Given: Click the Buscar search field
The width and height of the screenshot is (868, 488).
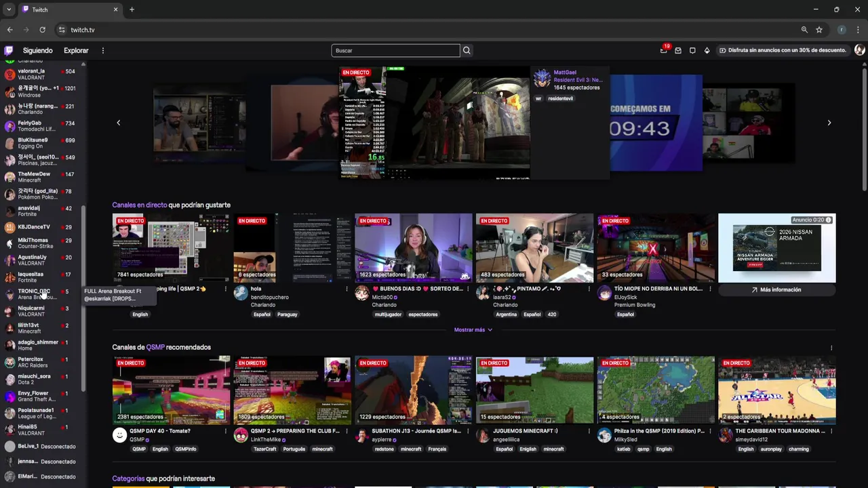Looking at the screenshot, I should coord(396,51).
